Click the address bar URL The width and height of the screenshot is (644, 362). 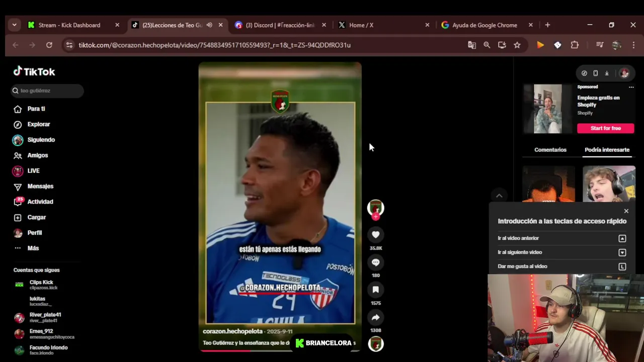(x=214, y=45)
